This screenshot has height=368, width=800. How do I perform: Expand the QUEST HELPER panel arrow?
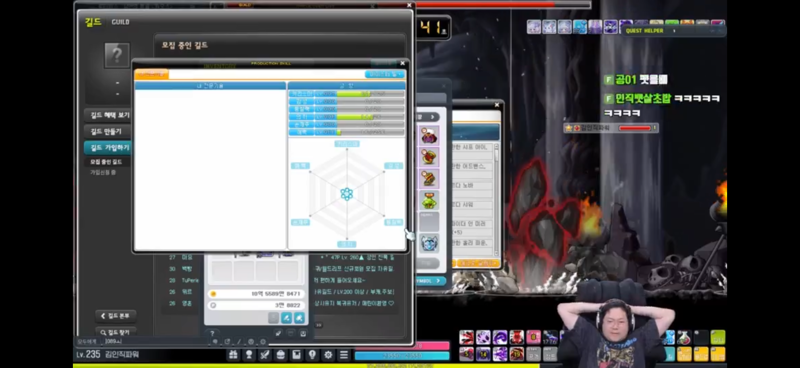click(x=674, y=31)
